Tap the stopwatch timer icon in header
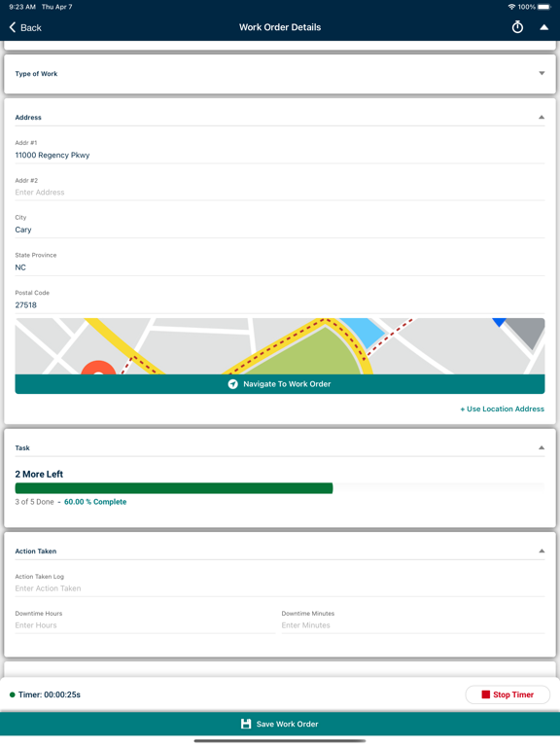The height and width of the screenshot is (747, 560). pos(517,27)
